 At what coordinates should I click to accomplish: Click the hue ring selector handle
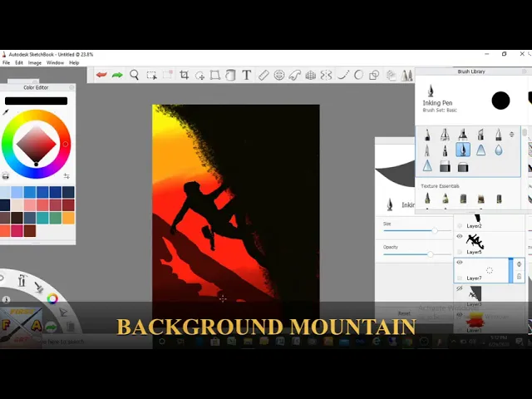(65, 144)
